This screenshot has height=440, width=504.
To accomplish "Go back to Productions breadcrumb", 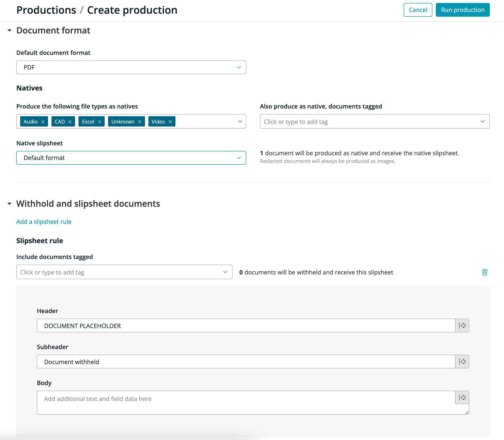I will [46, 10].
